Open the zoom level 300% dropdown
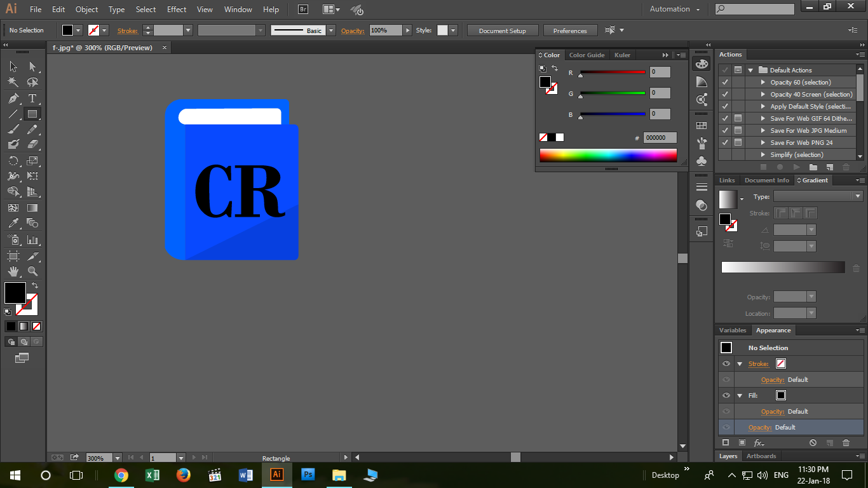This screenshot has height=488, width=868. click(118, 457)
